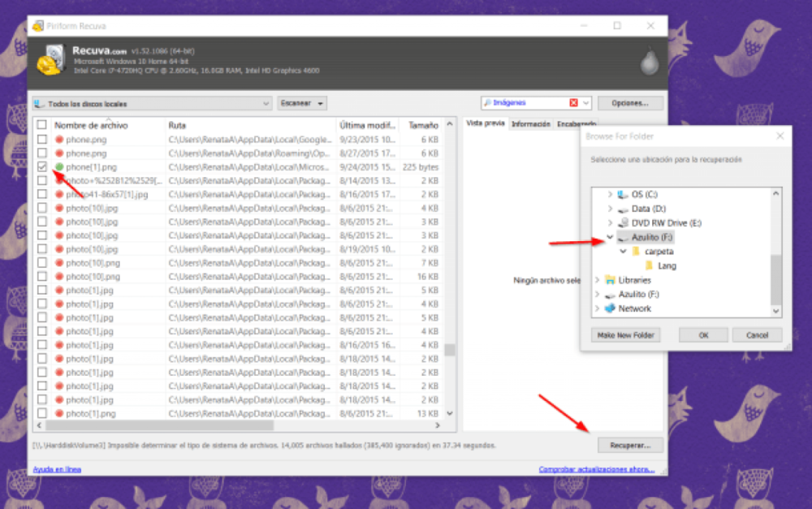Switch to the Información tab
The width and height of the screenshot is (812, 509).
(x=531, y=124)
